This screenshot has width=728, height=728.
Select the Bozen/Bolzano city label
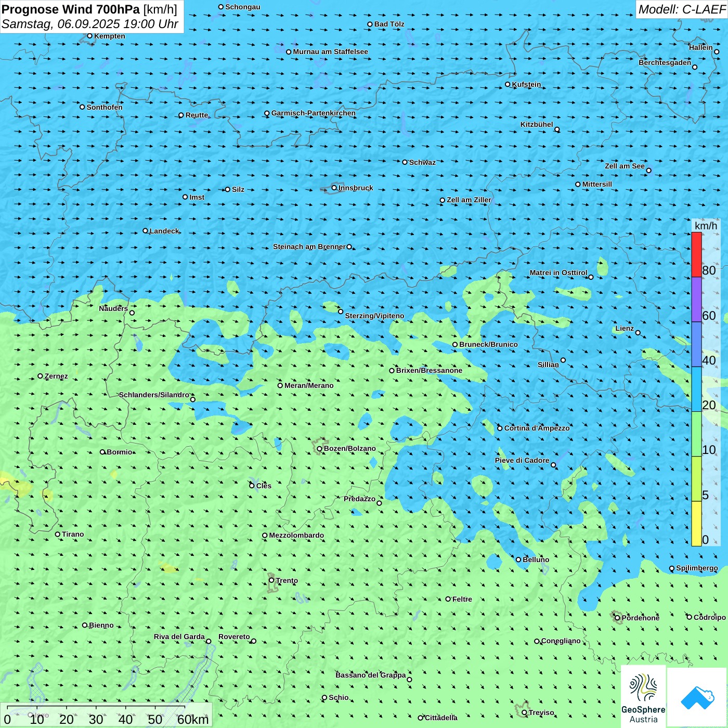tap(349, 448)
